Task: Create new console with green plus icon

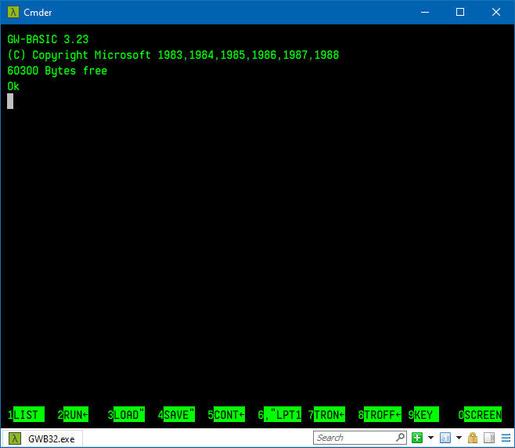Action: (417, 438)
